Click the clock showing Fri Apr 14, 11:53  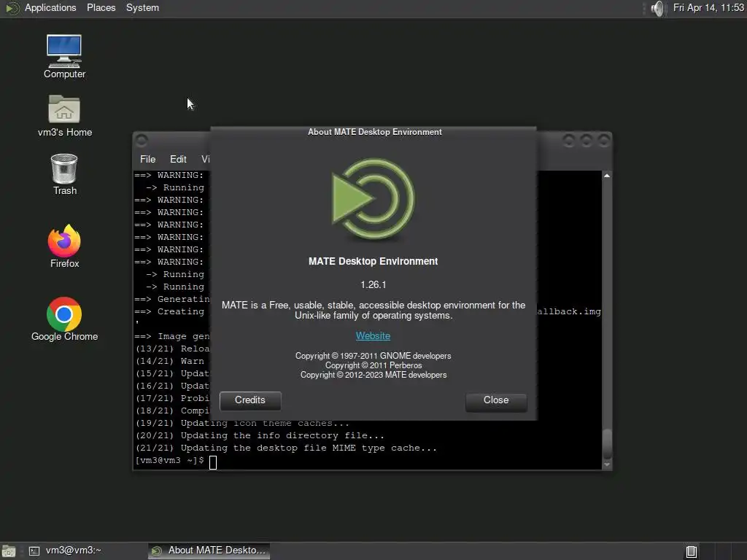click(708, 7)
